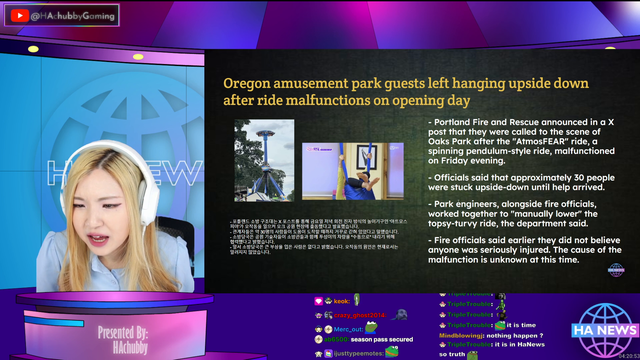Click the message "nothing happen ?"
The width and height of the screenshot is (640, 360).
click(x=515, y=336)
